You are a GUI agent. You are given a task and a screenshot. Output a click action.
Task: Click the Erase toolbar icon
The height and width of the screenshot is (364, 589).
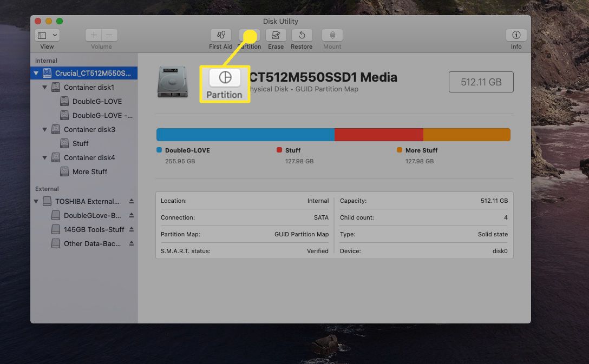point(276,35)
